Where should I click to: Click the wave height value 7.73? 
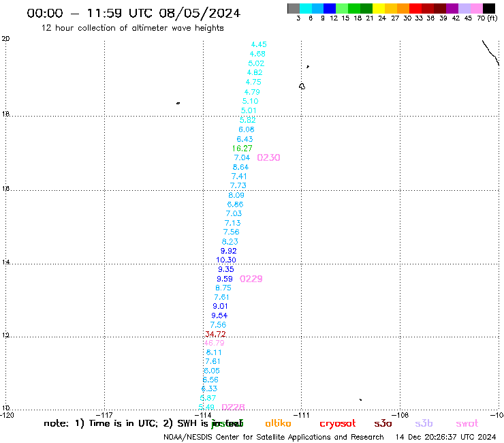(238, 185)
